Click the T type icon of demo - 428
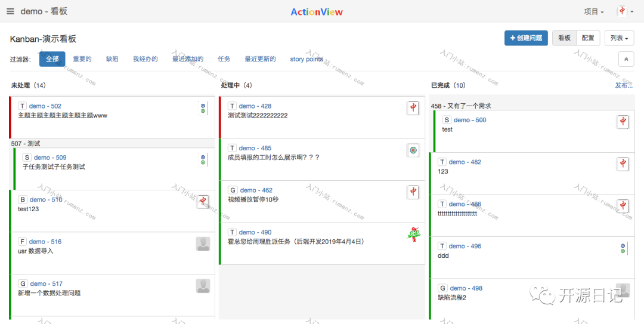Viewport: 644px width, 324px height. (x=232, y=106)
